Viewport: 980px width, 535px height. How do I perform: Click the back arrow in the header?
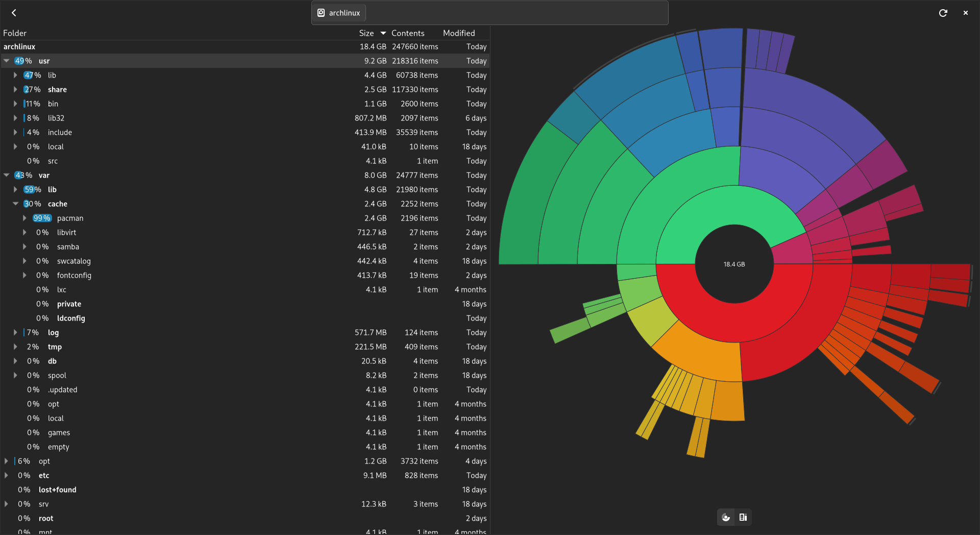[14, 13]
